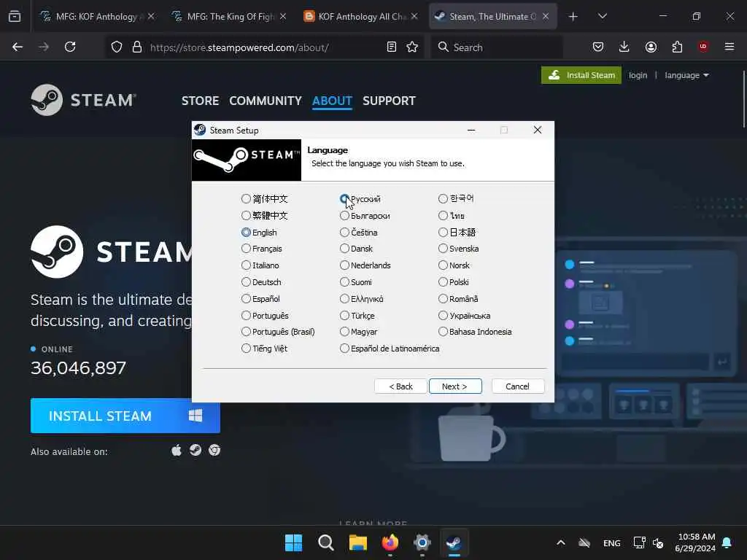Switch to KOF Anthology All Characters tab
747x560 pixels.
[360, 16]
